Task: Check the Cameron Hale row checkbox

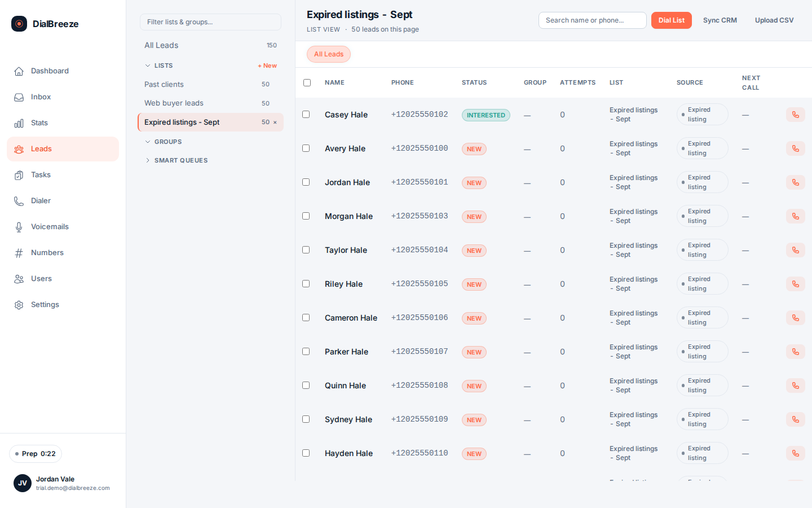Action: click(306, 317)
